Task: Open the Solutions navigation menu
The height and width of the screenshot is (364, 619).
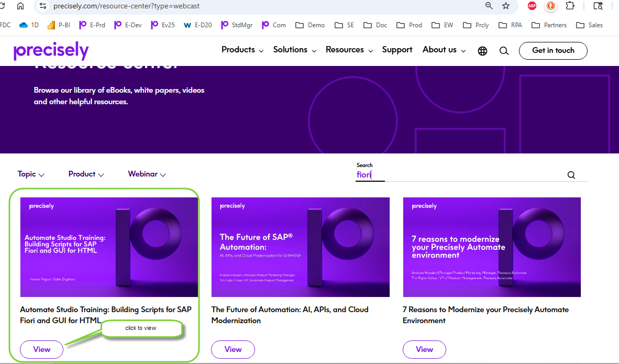Action: click(x=295, y=50)
